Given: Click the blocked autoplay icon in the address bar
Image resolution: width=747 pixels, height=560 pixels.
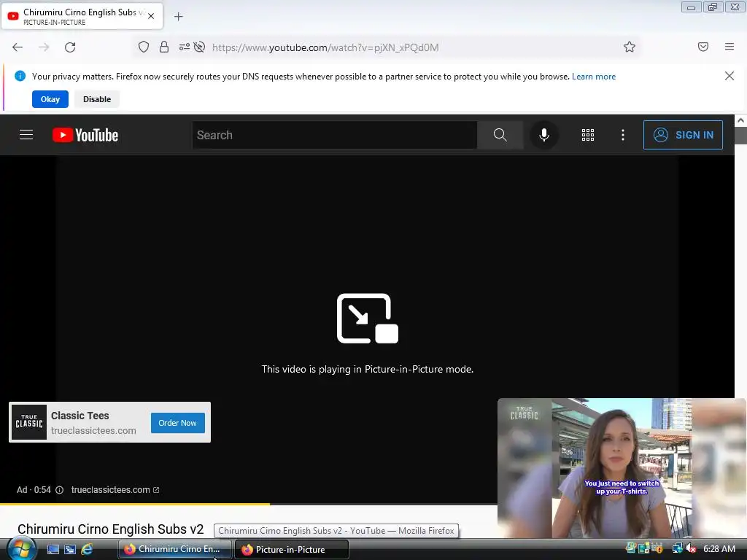Looking at the screenshot, I should click(x=200, y=47).
